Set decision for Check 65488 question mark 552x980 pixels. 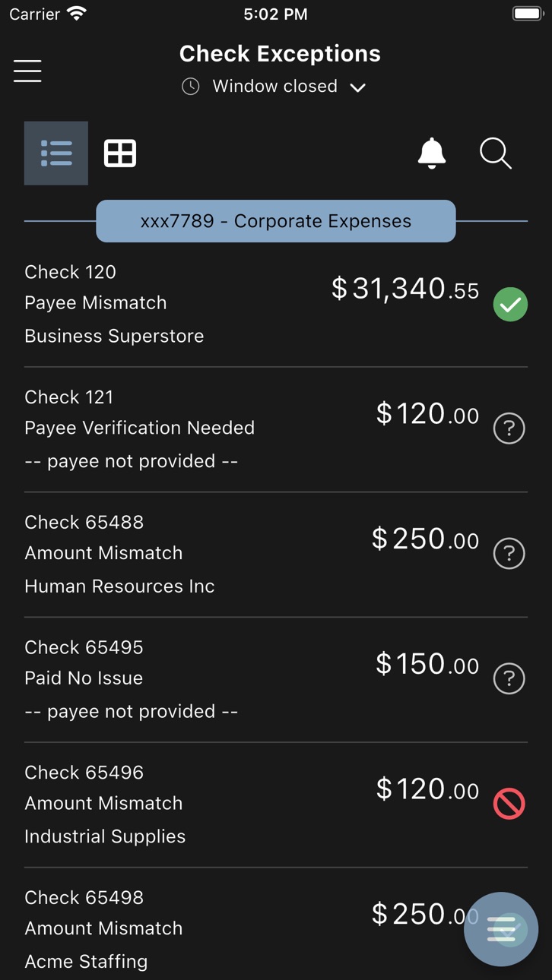(509, 554)
